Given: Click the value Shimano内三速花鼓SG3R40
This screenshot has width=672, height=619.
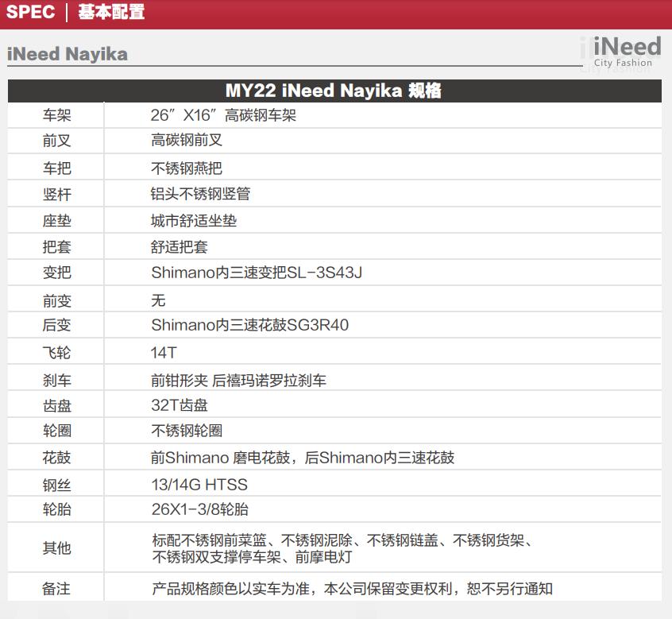Looking at the screenshot, I should coord(250,325).
